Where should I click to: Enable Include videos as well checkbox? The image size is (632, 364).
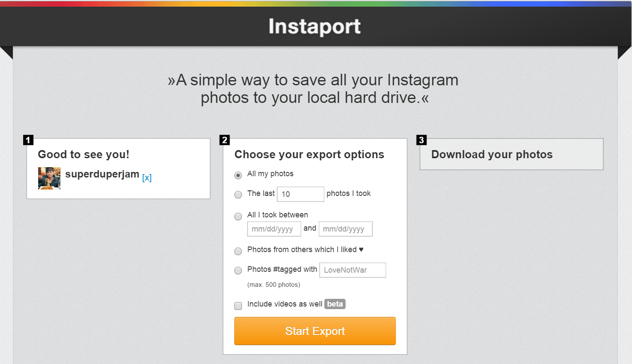238,306
